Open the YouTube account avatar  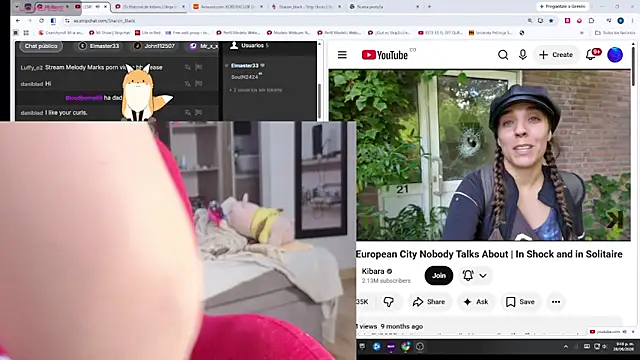(615, 55)
